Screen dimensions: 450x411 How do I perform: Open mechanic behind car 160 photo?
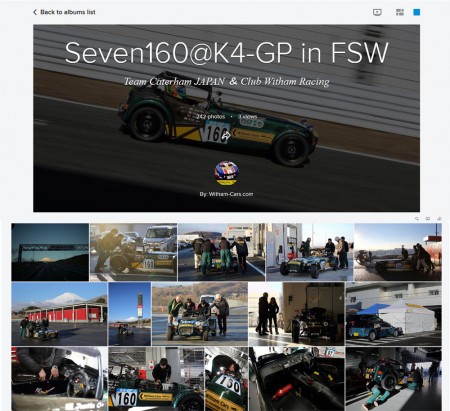156,379
